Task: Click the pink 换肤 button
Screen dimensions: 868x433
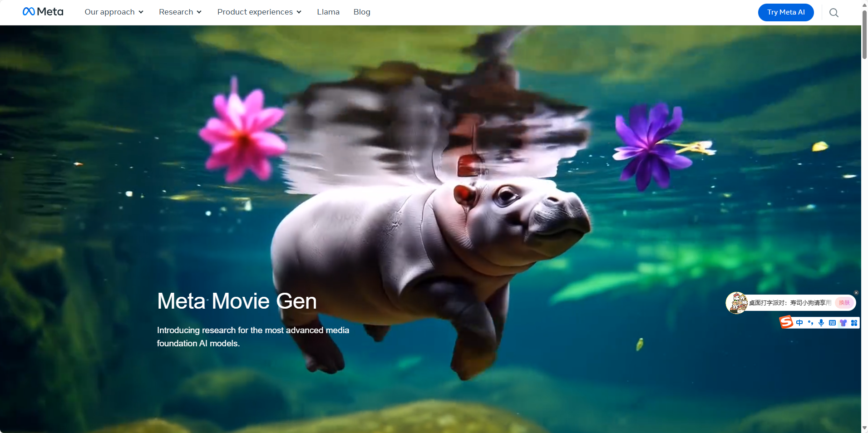Action: click(x=844, y=303)
